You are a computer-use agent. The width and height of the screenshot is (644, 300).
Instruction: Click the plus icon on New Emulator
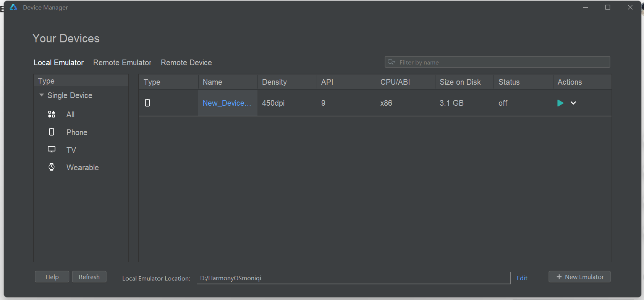559,277
